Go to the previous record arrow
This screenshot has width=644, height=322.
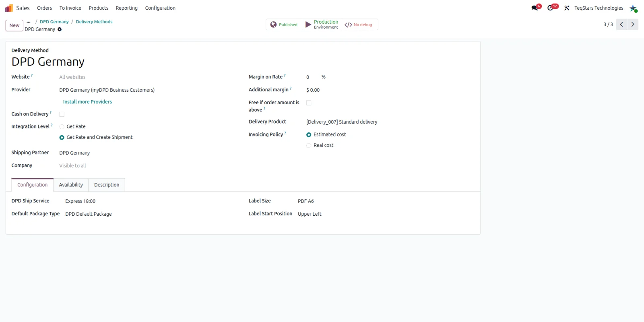(x=621, y=25)
